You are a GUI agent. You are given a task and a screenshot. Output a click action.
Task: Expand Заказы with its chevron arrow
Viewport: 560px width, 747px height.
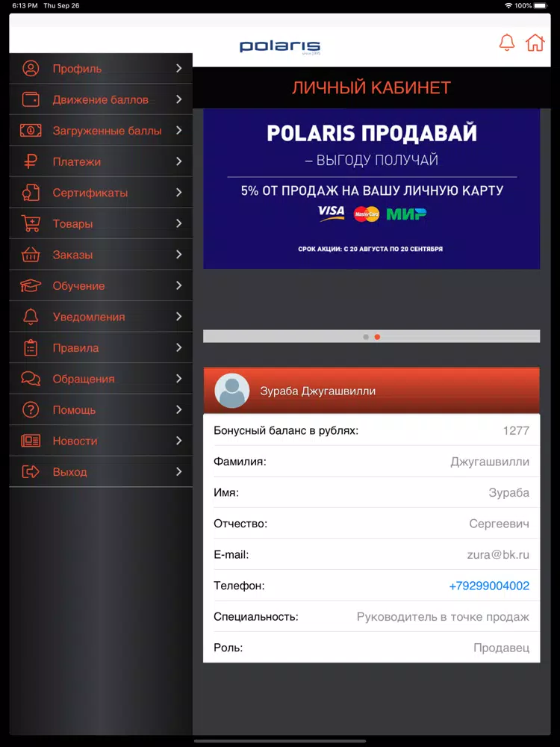pos(179,255)
